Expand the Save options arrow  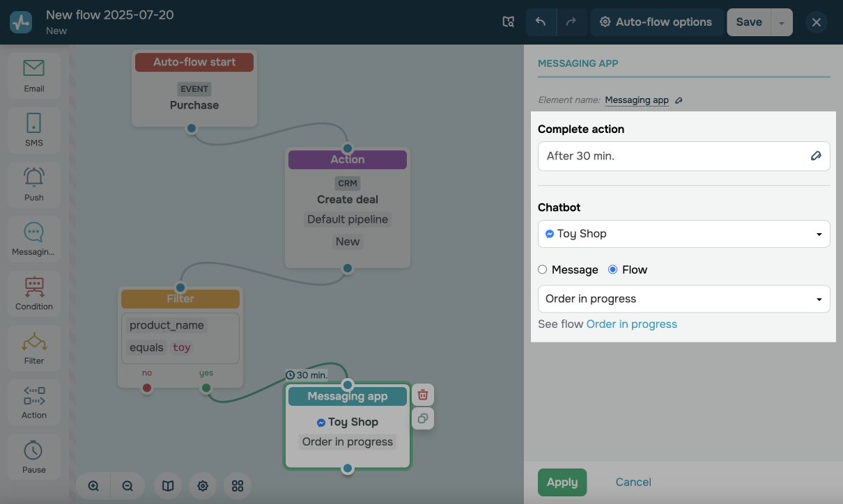[782, 22]
